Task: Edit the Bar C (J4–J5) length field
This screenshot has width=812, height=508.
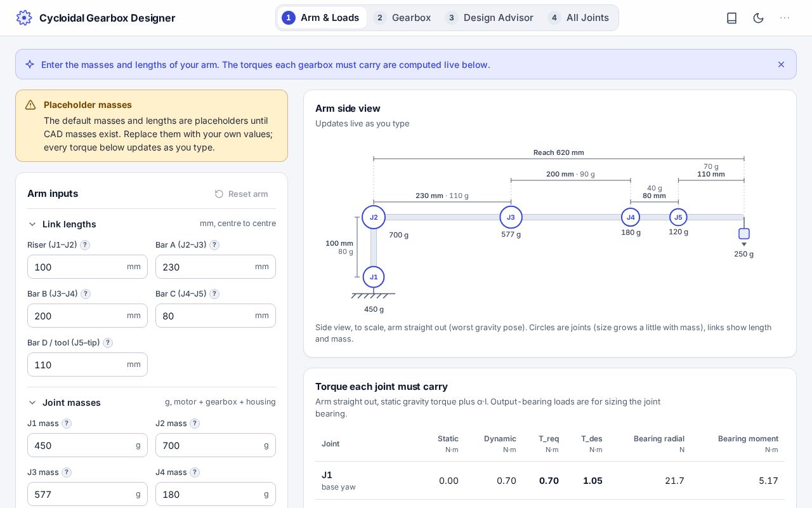Action: point(216,316)
